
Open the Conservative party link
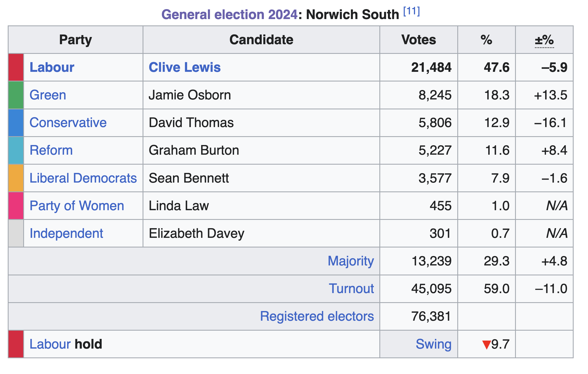click(x=68, y=123)
